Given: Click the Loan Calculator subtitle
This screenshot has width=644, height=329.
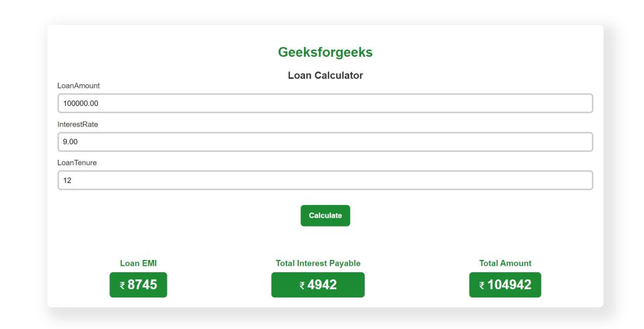Looking at the screenshot, I should [x=326, y=76].
